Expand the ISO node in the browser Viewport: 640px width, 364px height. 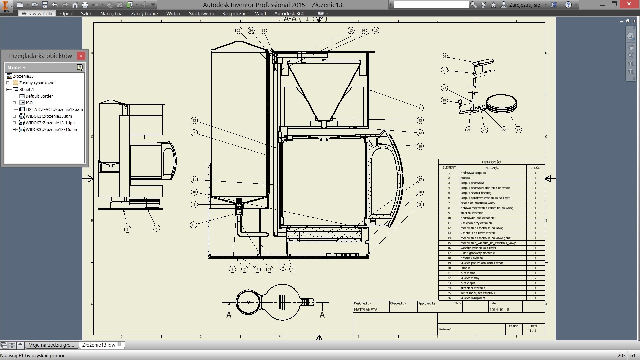point(14,103)
